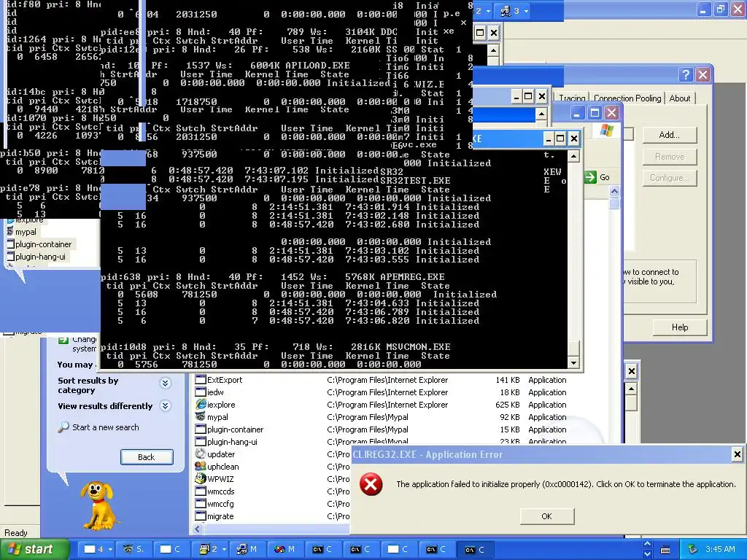The height and width of the screenshot is (560, 747).
Task: Open the network computers 'M' taskbar button
Action: [x=247, y=550]
